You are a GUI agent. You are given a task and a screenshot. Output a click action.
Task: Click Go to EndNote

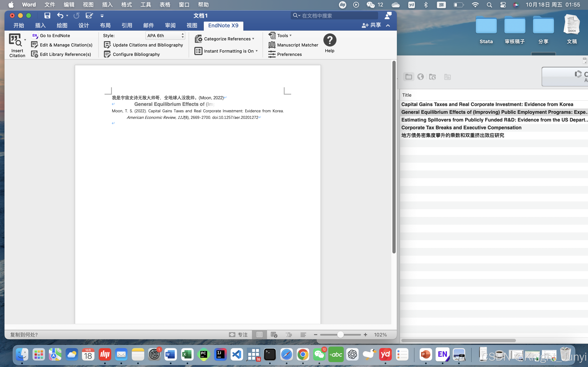pyautogui.click(x=55, y=35)
